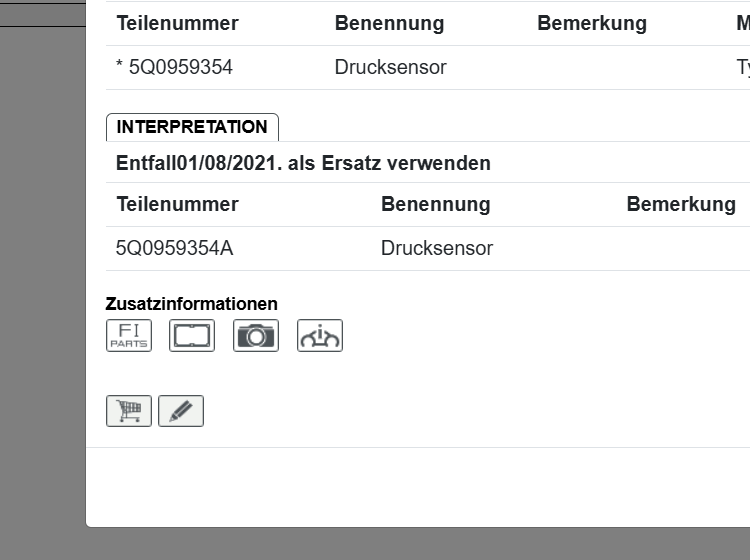Click Benennung header in Interpretation table

coord(435,204)
